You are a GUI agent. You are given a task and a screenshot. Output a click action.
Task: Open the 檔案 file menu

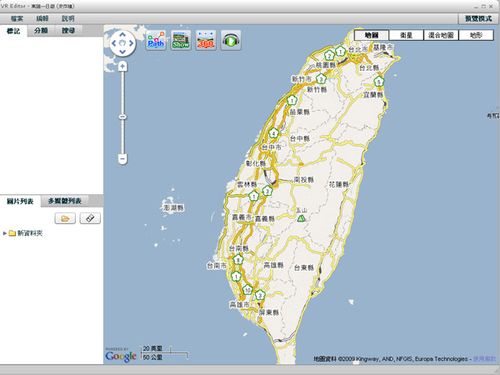(x=17, y=19)
